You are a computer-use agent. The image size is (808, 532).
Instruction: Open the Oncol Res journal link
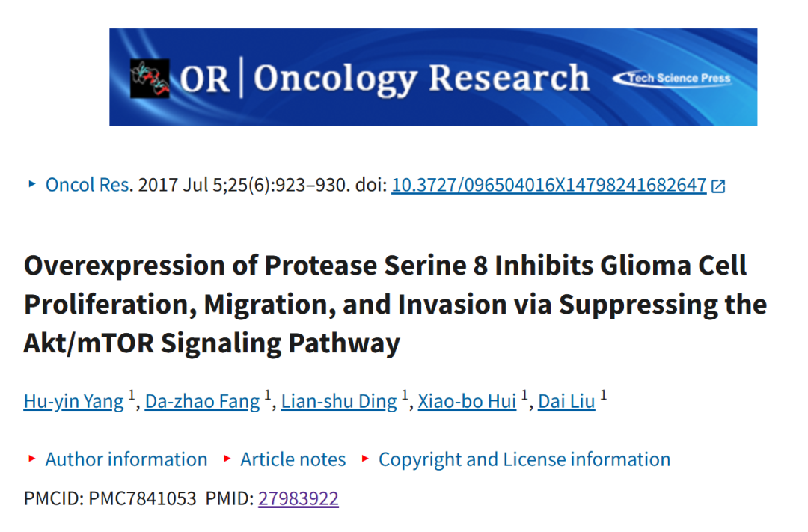88,185
